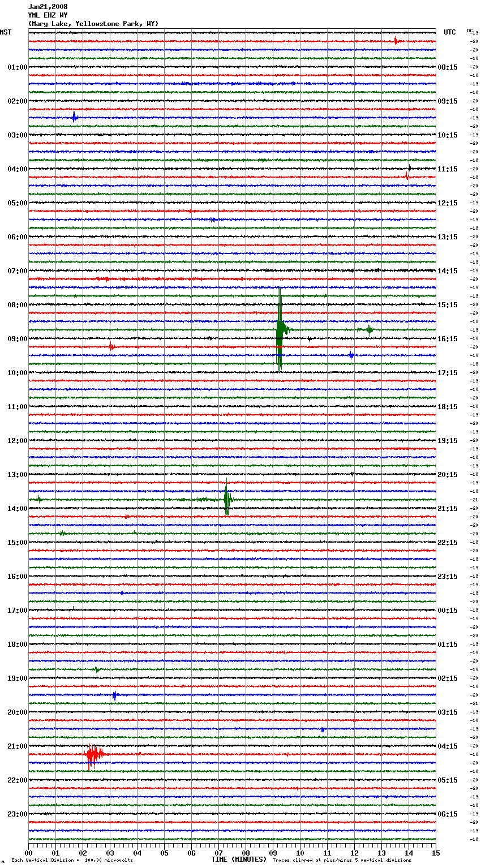Click the blue spike after 19:00 near minute 3
Screen dimensions: 481x868
(x=114, y=695)
